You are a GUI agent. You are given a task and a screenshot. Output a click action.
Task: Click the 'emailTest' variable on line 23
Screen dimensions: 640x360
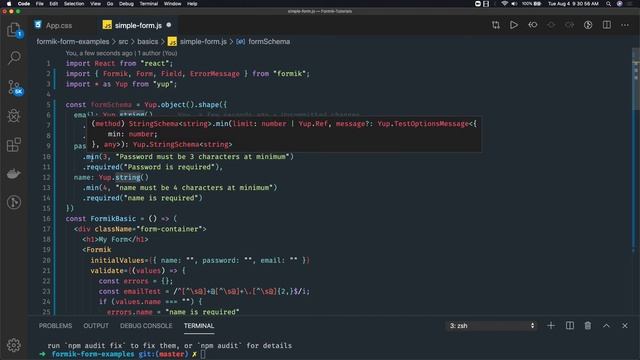coord(142,291)
